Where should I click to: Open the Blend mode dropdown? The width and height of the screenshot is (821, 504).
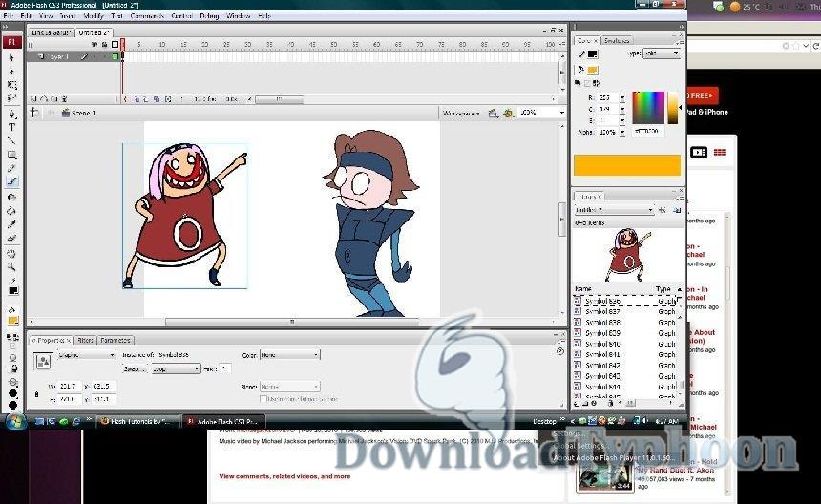[289, 387]
